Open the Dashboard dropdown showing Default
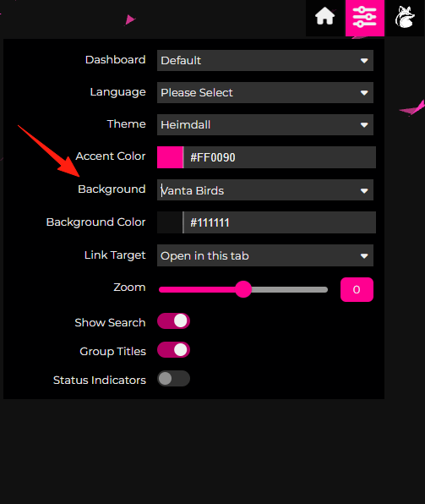The width and height of the screenshot is (425, 504). 265,60
